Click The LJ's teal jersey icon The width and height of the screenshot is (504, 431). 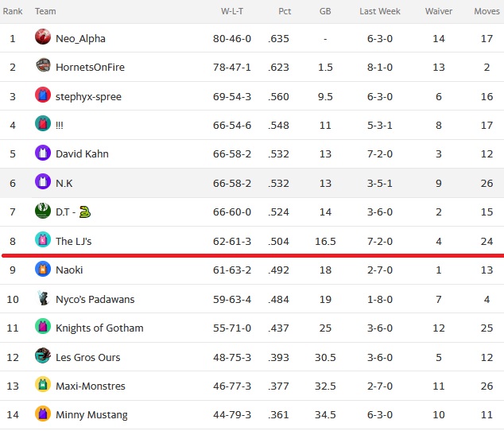pyautogui.click(x=43, y=239)
